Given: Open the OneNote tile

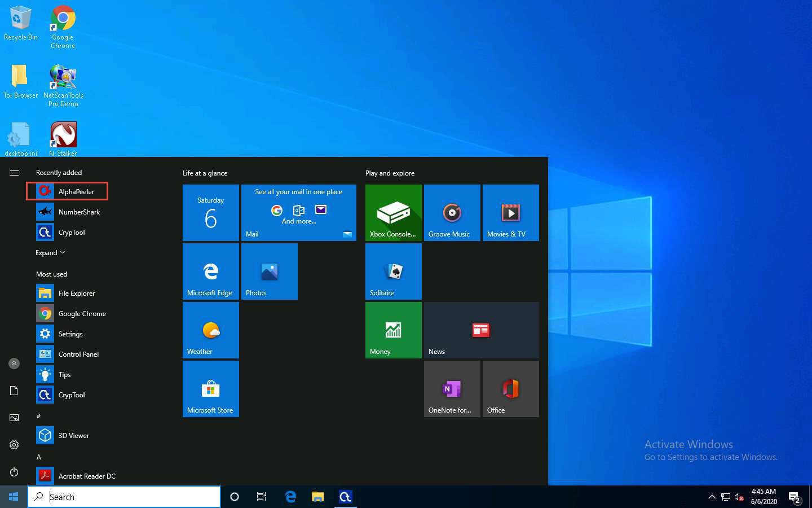Looking at the screenshot, I should coord(452,389).
